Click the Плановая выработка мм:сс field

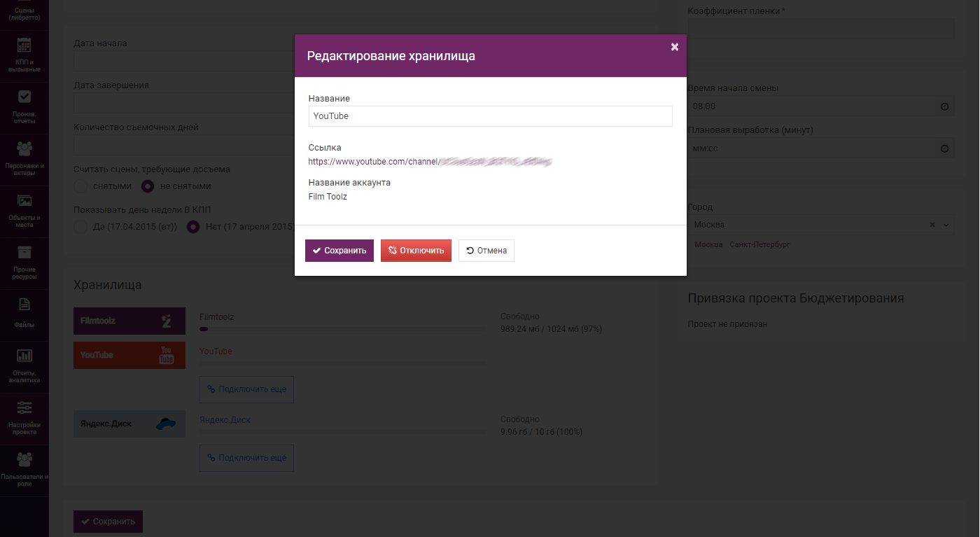(812, 148)
